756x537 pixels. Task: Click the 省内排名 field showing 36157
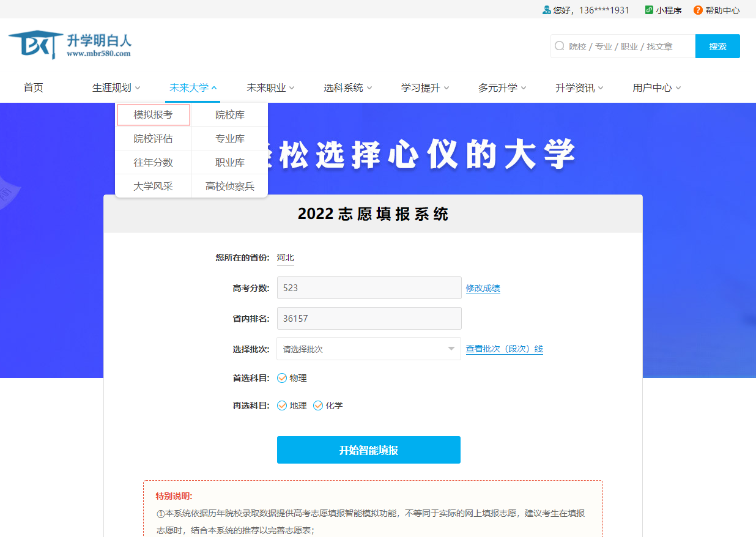coord(369,318)
